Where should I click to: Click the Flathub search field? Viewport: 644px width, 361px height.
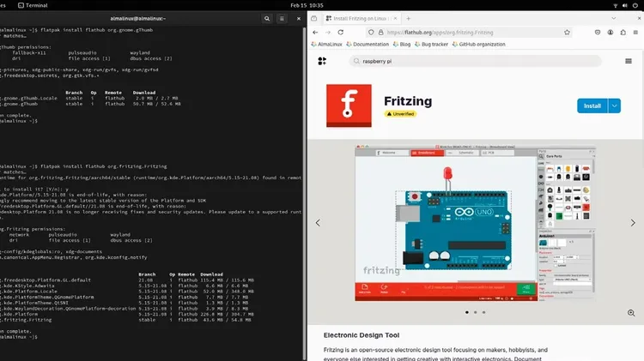tap(476, 61)
